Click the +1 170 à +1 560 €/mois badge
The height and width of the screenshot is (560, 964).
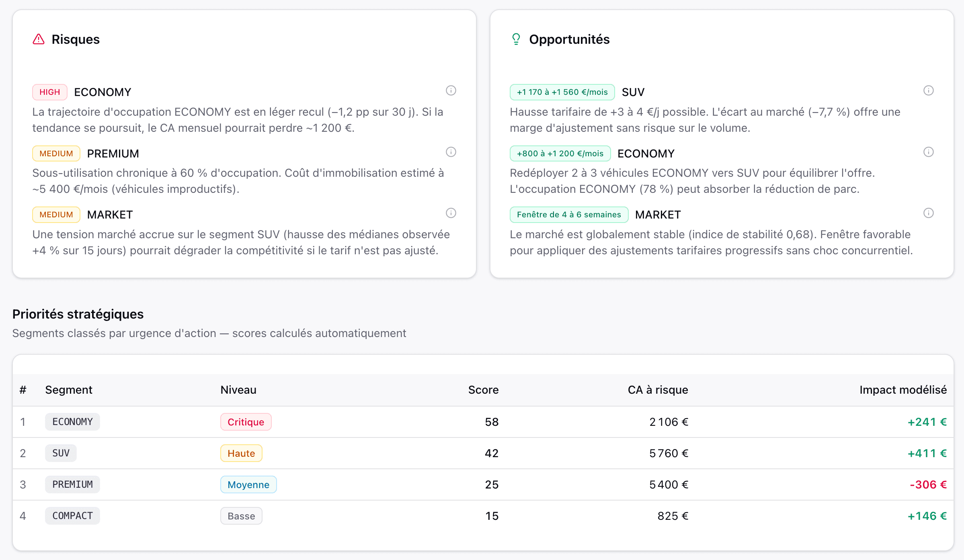tap(562, 92)
